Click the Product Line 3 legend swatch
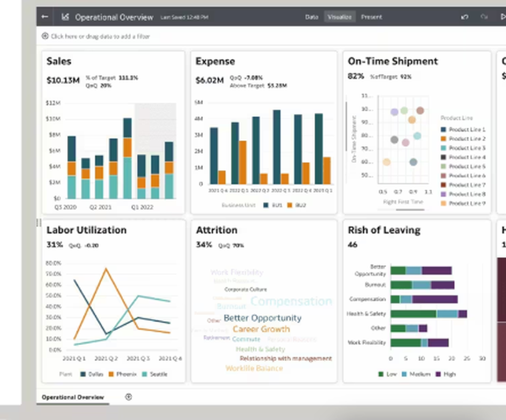 pos(443,148)
